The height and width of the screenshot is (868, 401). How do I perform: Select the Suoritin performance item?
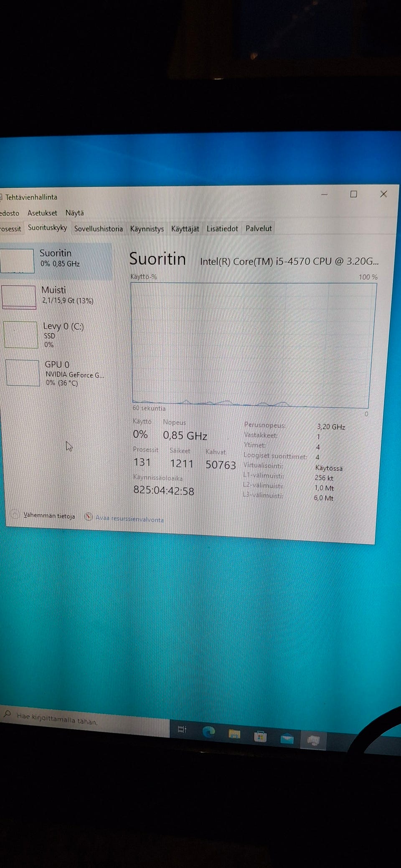coord(56,261)
